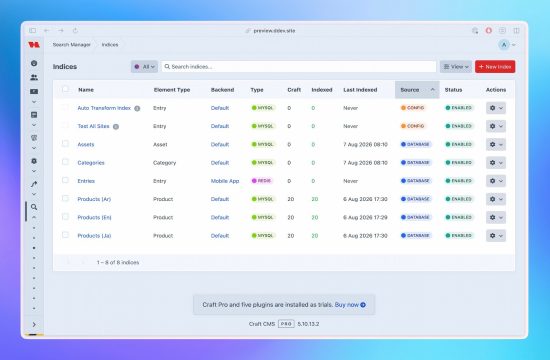The height and width of the screenshot is (360, 550).
Task: Click the REDIS type badge in Entries row
Action: pyautogui.click(x=262, y=181)
